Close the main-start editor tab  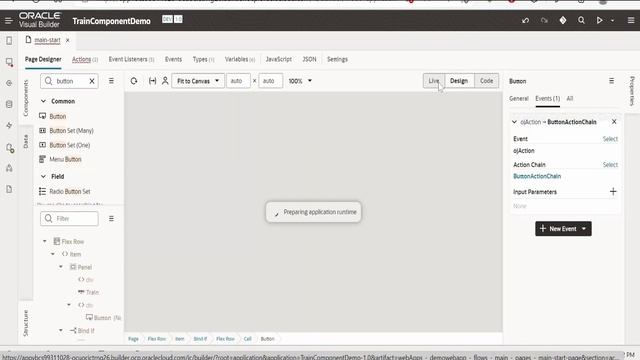point(68,40)
